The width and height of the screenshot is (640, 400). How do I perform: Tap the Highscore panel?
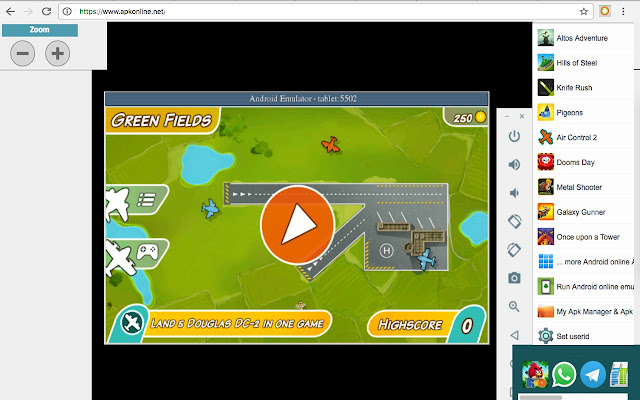pyautogui.click(x=427, y=324)
